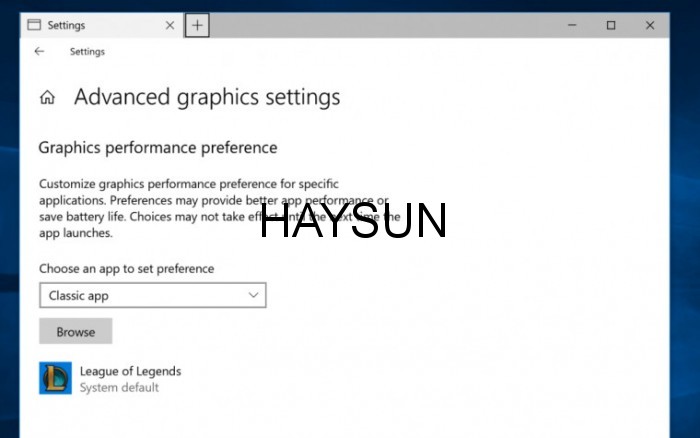Click the Advanced graphics settings heading
The image size is (700, 438).
[207, 97]
